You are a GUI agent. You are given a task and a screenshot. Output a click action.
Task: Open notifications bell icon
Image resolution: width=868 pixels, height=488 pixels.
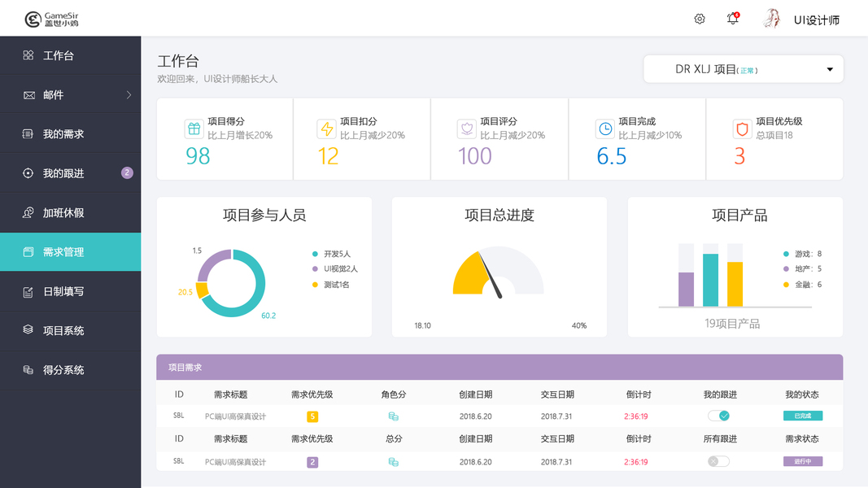click(x=733, y=18)
